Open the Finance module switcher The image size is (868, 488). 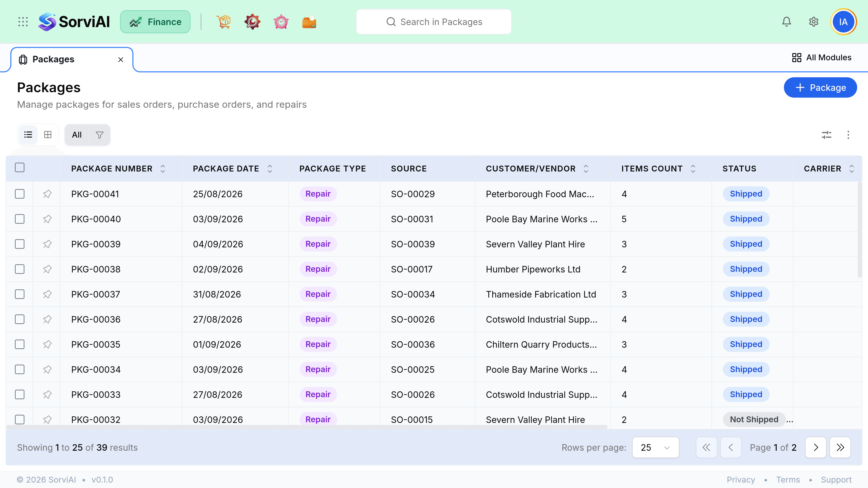pos(155,22)
